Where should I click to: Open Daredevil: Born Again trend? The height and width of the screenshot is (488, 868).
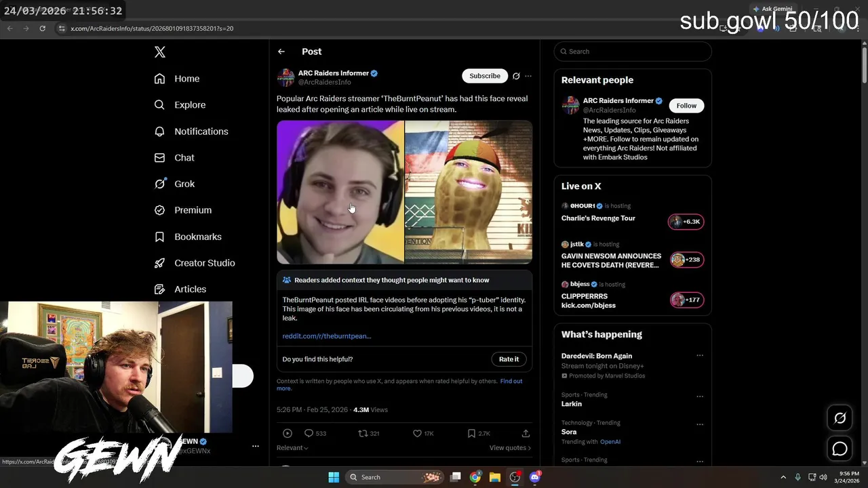click(597, 356)
